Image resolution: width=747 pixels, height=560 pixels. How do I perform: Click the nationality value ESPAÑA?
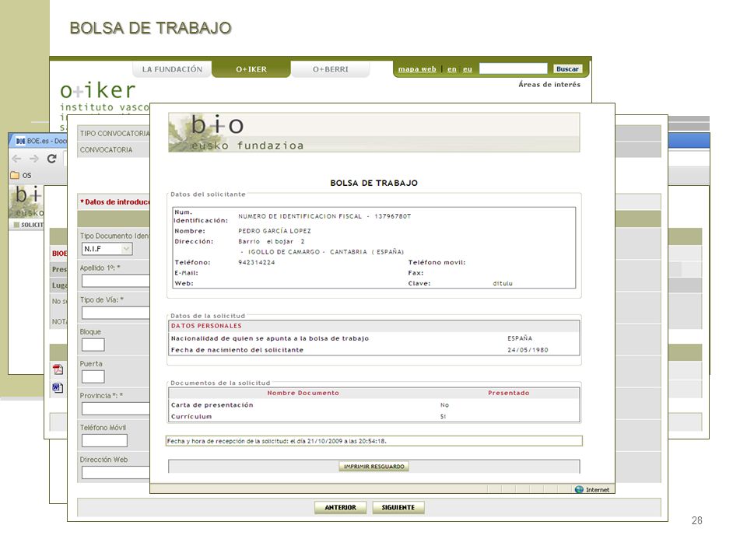520,338
